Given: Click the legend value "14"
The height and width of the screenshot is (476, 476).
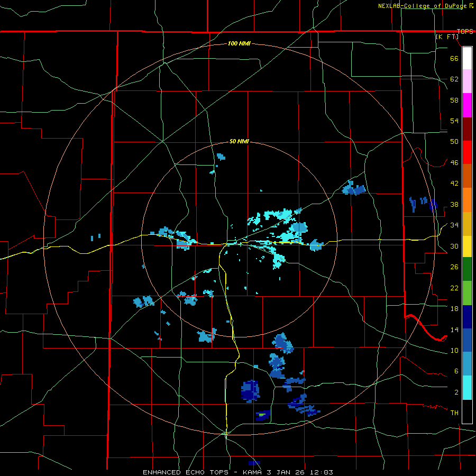Looking at the screenshot, I should tap(454, 329).
